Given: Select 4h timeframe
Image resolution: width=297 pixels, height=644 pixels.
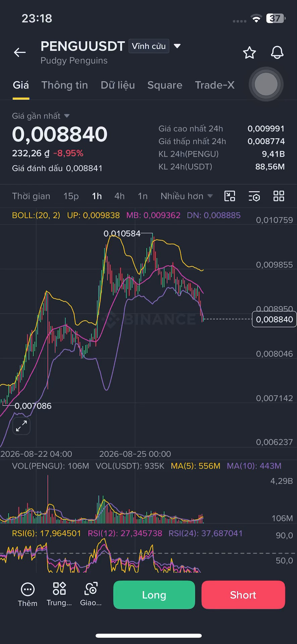Looking at the screenshot, I should tap(119, 196).
